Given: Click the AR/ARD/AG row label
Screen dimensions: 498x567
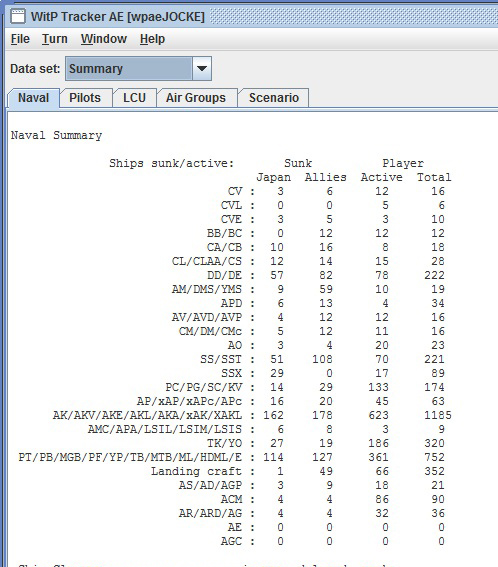Looking at the screenshot, I should click(210, 513).
